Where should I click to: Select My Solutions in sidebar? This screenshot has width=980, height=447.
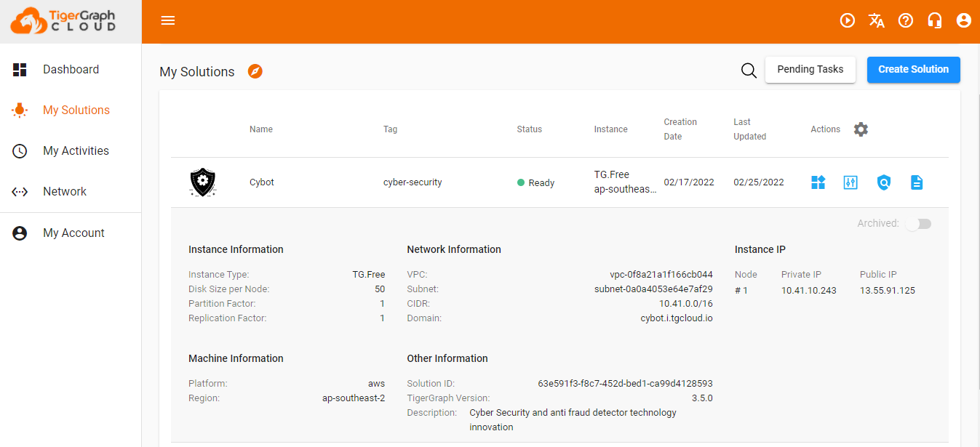click(71, 110)
